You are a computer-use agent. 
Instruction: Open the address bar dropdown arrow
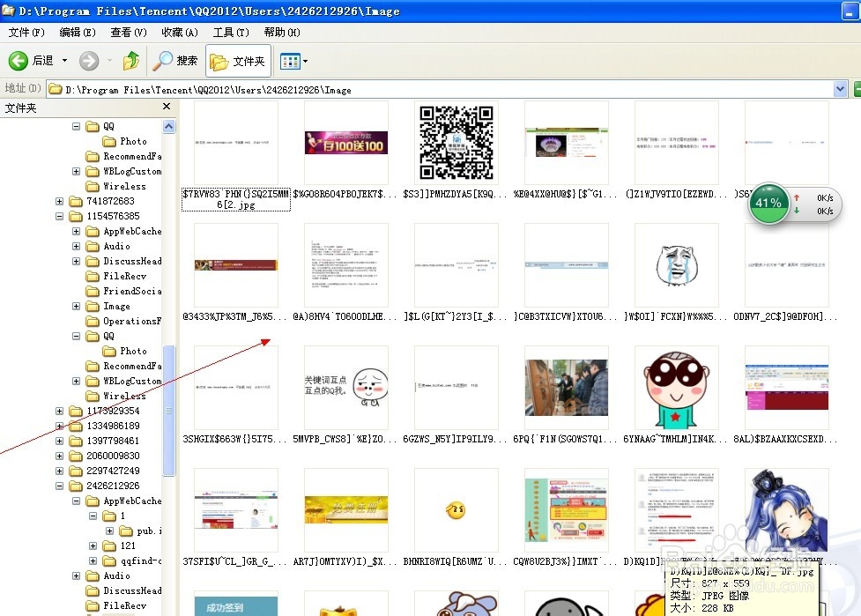[x=840, y=89]
